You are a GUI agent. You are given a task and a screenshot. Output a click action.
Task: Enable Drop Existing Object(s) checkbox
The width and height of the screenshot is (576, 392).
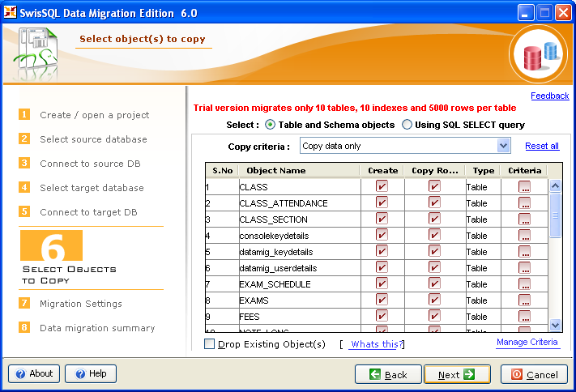(209, 344)
